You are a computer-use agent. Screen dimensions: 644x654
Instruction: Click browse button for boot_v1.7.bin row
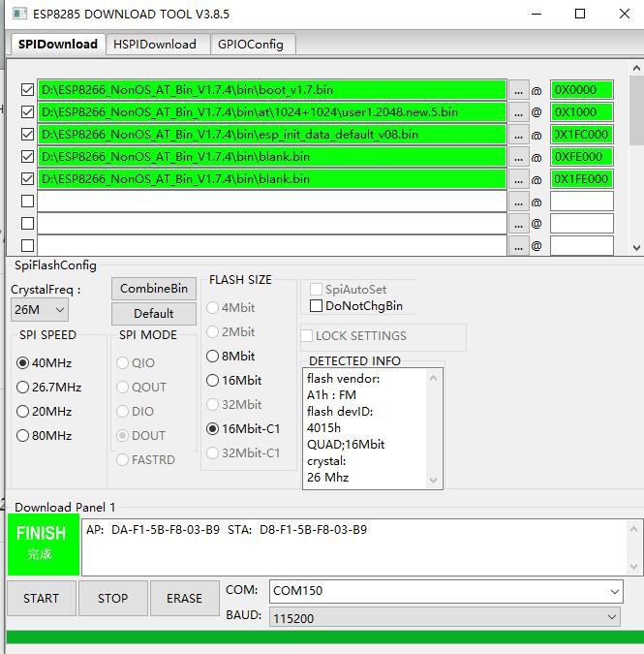(x=519, y=90)
